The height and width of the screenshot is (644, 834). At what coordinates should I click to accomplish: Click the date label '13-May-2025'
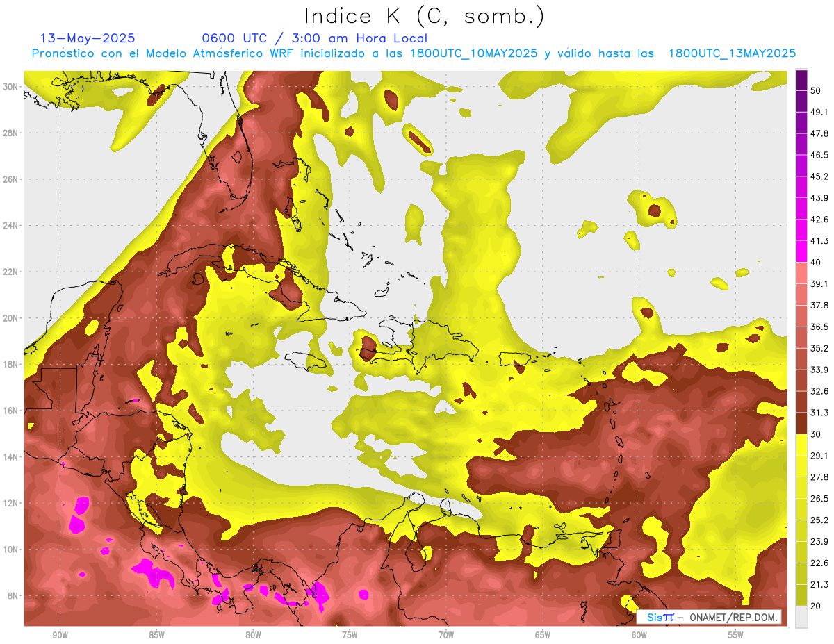(x=88, y=38)
